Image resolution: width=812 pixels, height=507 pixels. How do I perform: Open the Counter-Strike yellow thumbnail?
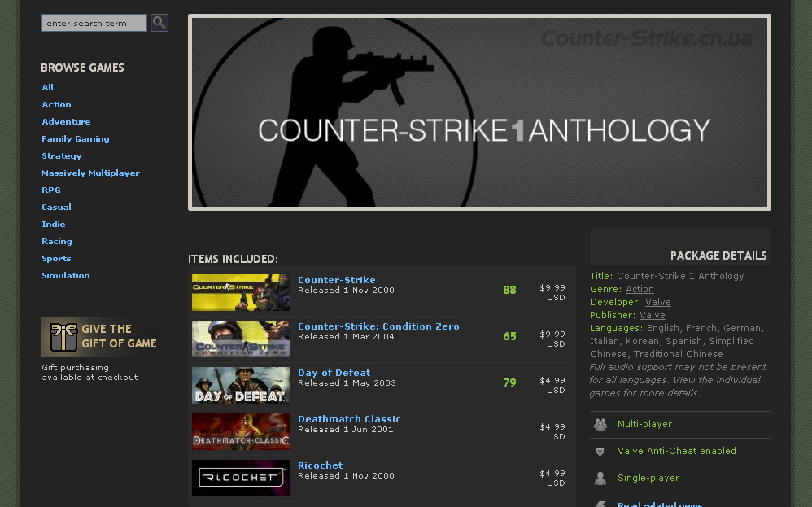tap(241, 293)
